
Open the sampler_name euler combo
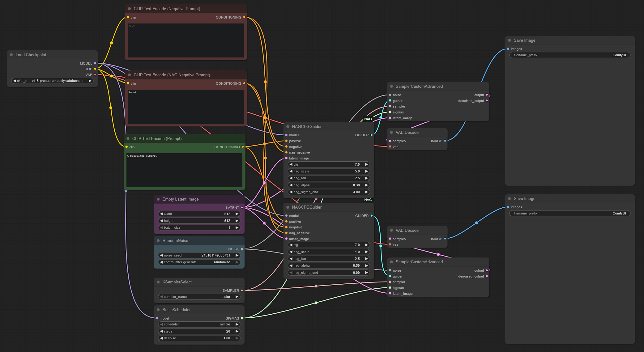coord(199,297)
